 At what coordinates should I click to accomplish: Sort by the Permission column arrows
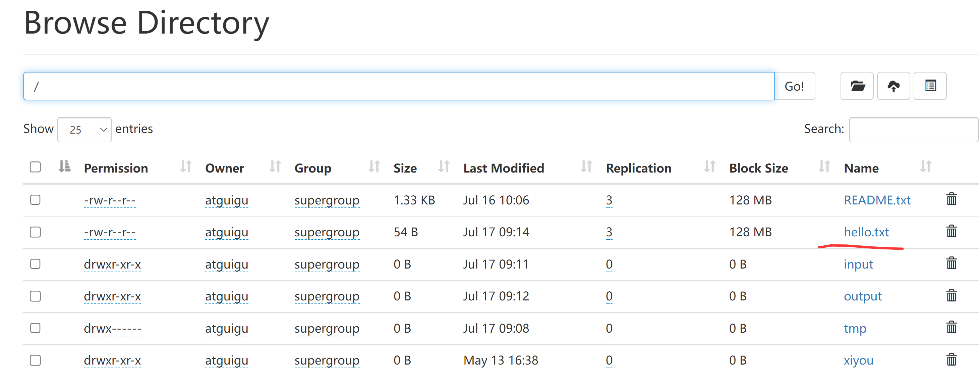pos(186,167)
